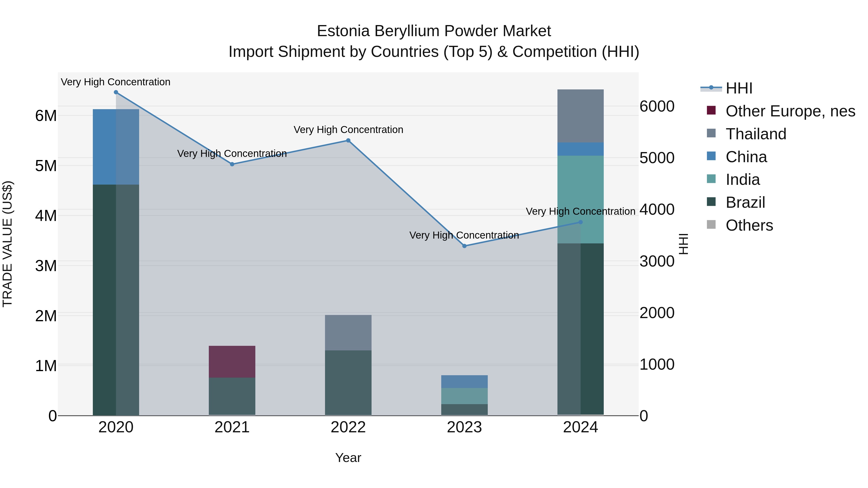Select the 2023 HHI data point
The image size is (868, 488).
(x=464, y=246)
